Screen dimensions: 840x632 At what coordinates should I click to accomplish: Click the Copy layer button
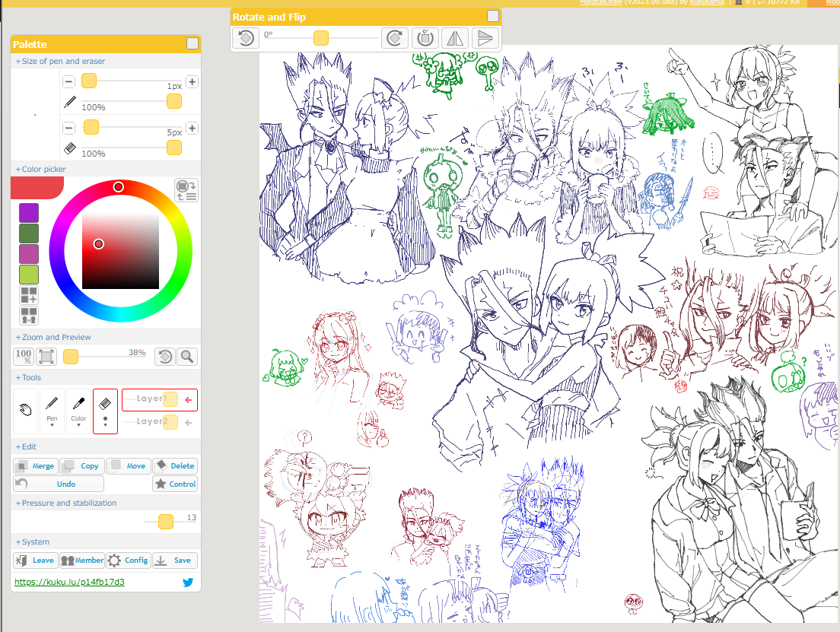pyautogui.click(x=81, y=466)
